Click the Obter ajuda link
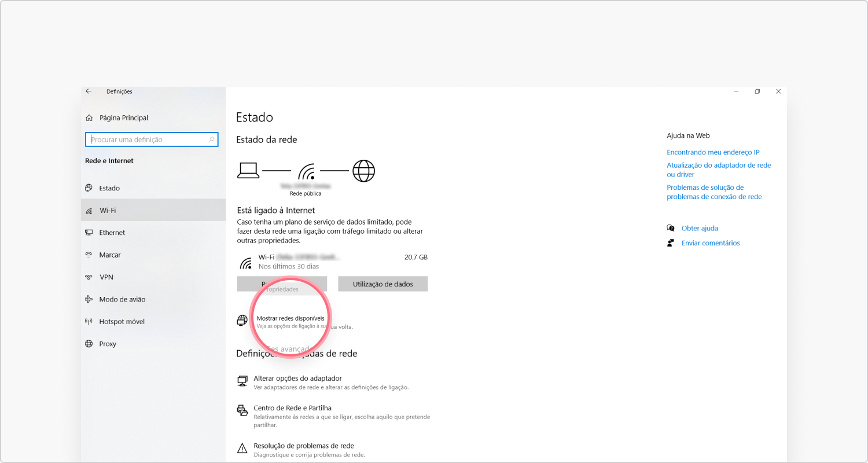 700,229
